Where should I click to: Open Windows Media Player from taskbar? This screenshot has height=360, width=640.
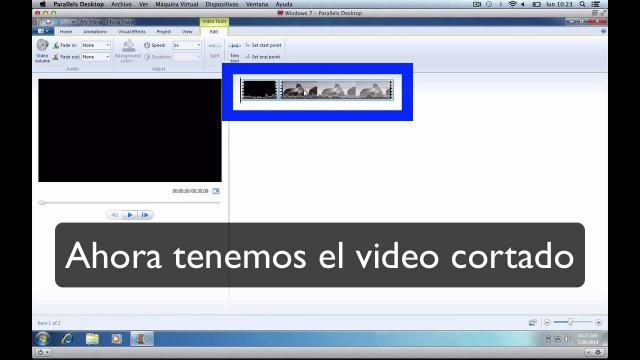click(116, 338)
